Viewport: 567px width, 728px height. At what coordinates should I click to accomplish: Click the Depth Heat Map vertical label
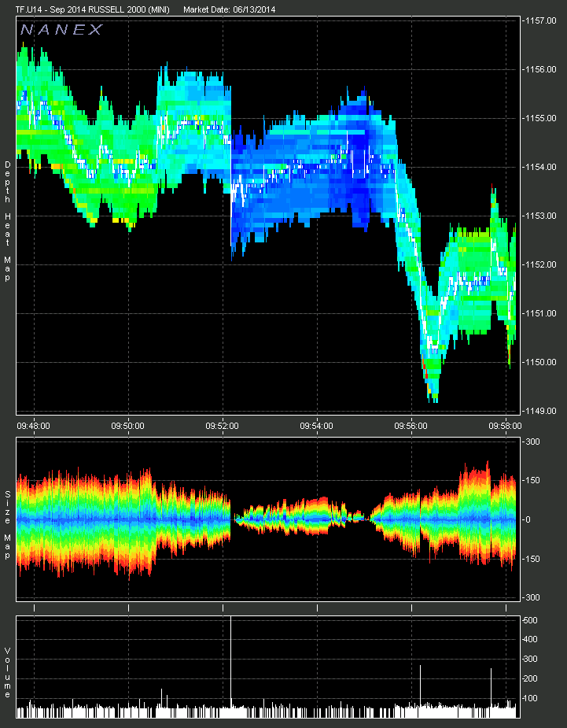7,221
